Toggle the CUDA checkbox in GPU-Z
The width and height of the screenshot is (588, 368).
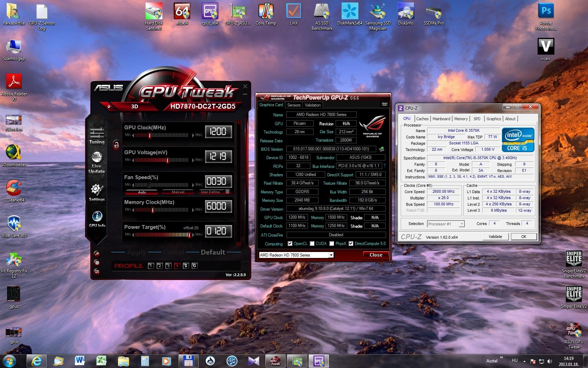point(312,244)
